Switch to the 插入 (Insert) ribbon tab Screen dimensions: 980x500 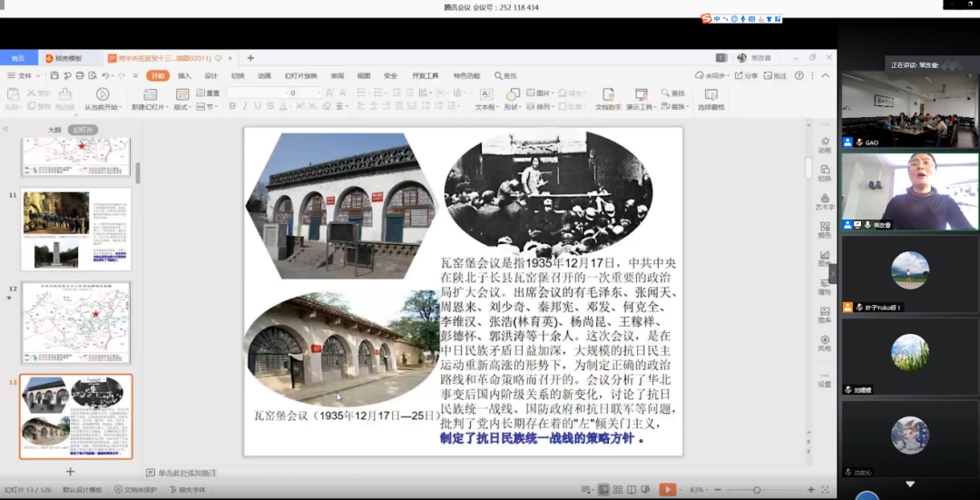pyautogui.click(x=184, y=75)
